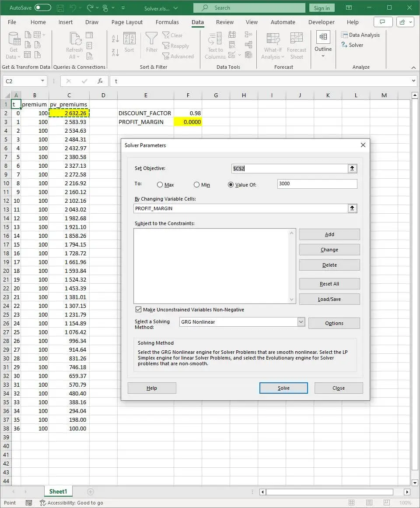
Task: Click the Solve button
Action: (283, 388)
